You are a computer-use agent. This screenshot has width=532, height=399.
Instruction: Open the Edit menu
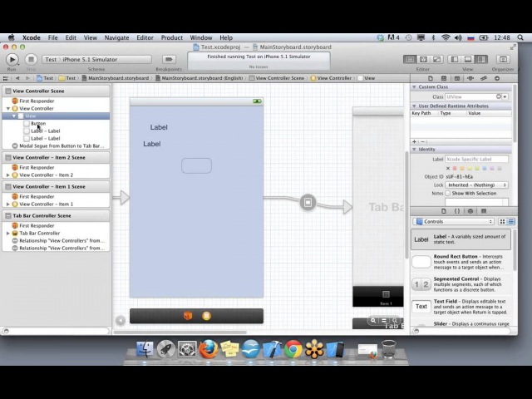pos(71,37)
